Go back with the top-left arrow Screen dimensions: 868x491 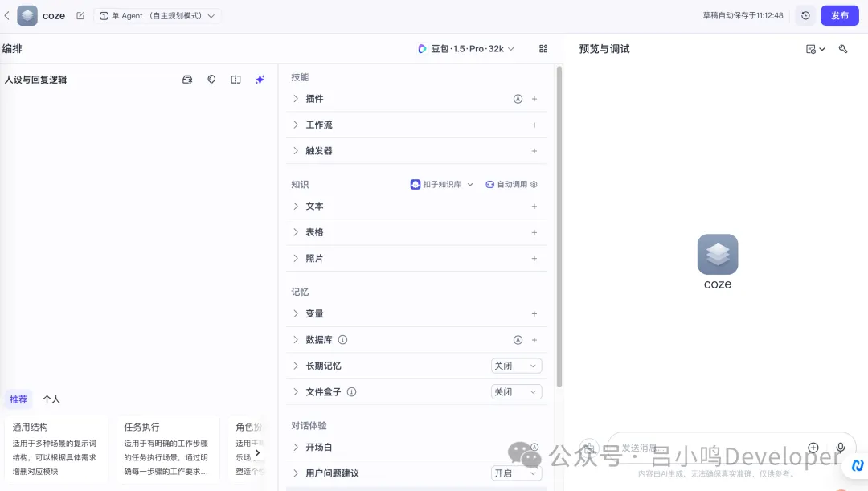[7, 15]
